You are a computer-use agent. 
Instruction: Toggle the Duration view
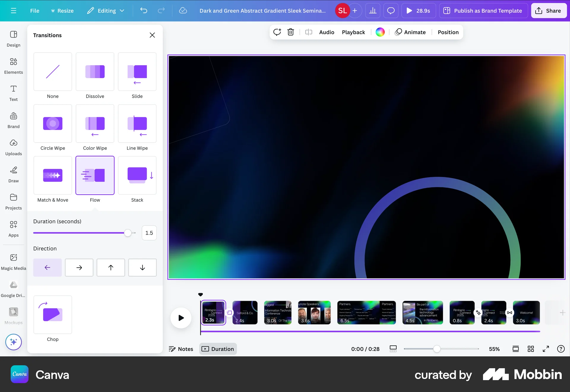pos(218,349)
